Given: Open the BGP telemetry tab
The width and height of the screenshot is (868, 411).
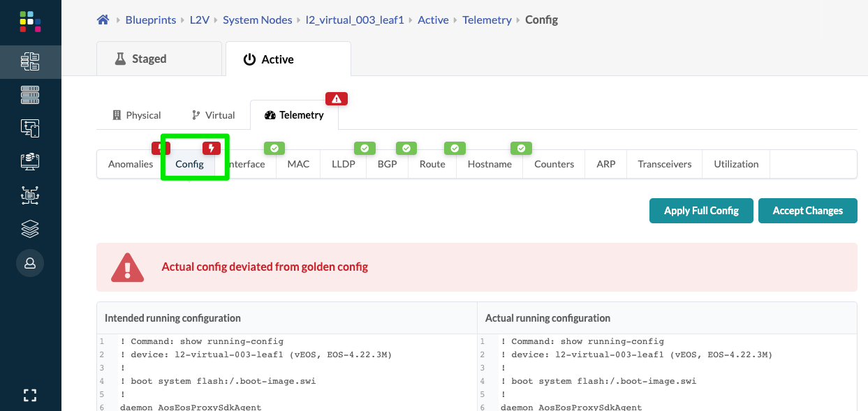Looking at the screenshot, I should click(x=387, y=164).
